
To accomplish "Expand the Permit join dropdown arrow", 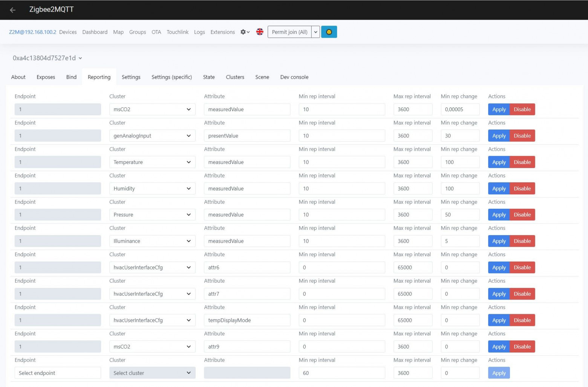I will coord(316,32).
